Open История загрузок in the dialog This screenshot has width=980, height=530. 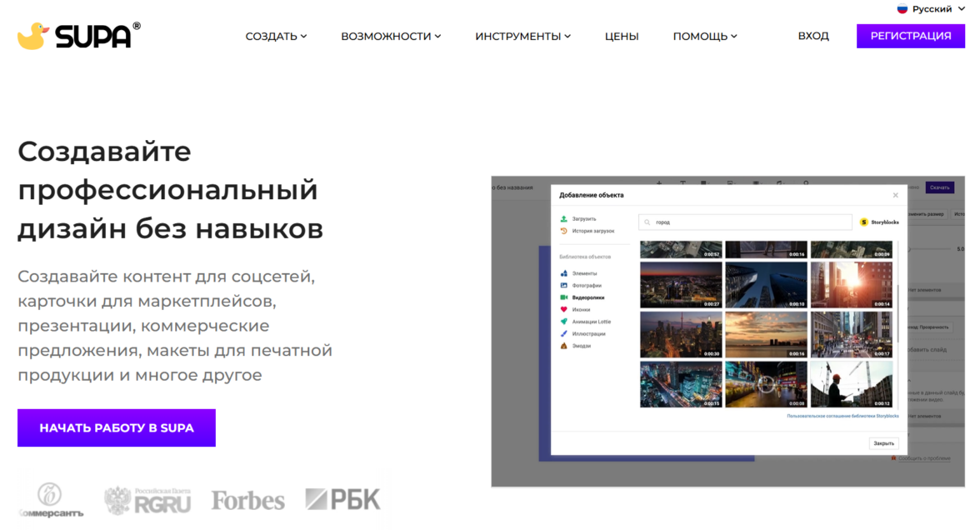(x=587, y=231)
